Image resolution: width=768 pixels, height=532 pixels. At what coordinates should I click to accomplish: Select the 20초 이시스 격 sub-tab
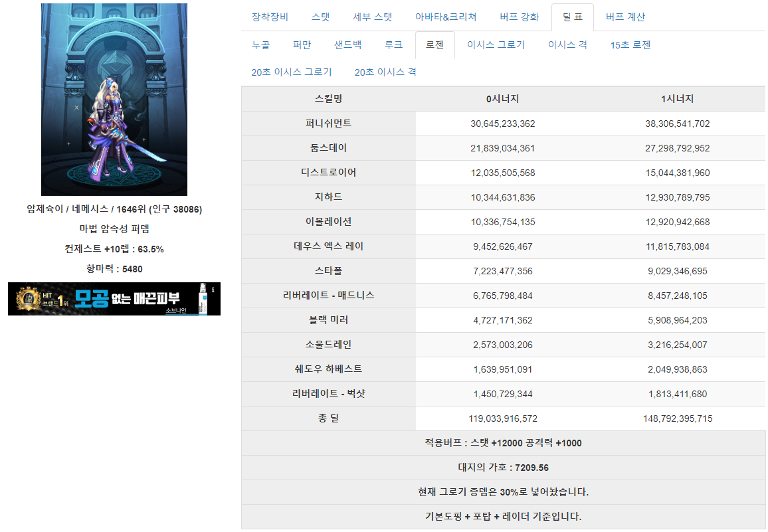click(x=385, y=72)
